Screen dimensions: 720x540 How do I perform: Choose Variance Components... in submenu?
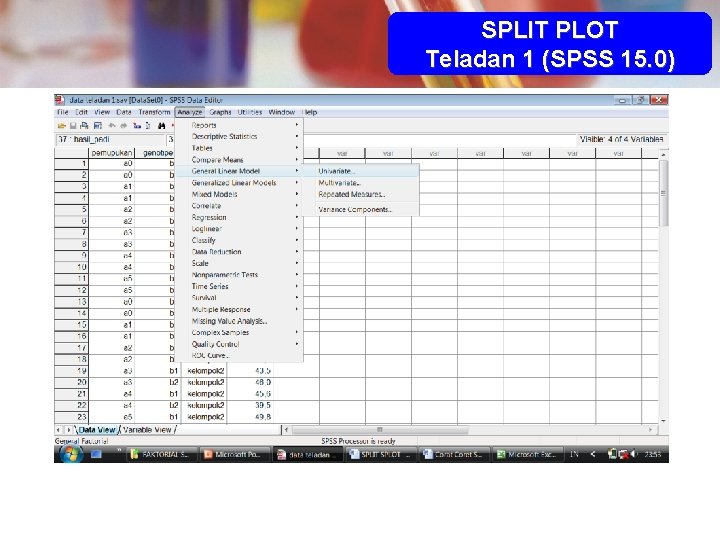pyautogui.click(x=361, y=209)
